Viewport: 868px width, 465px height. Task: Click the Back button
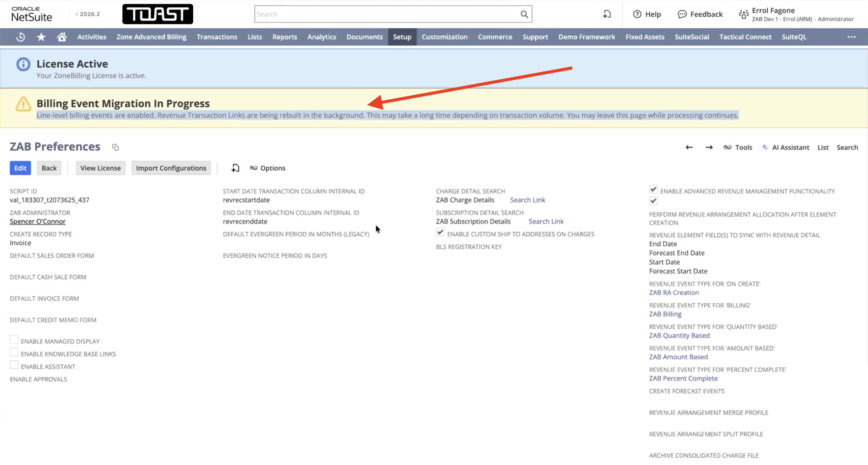coord(49,168)
